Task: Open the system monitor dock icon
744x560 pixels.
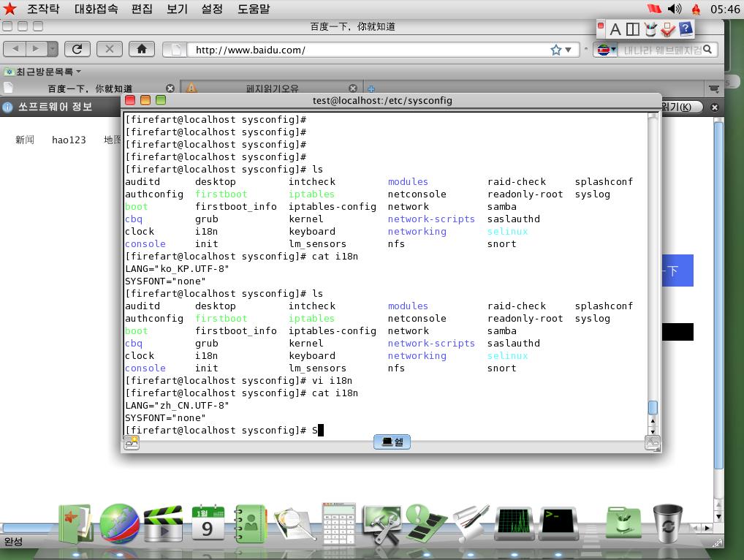Action: tap(514, 523)
